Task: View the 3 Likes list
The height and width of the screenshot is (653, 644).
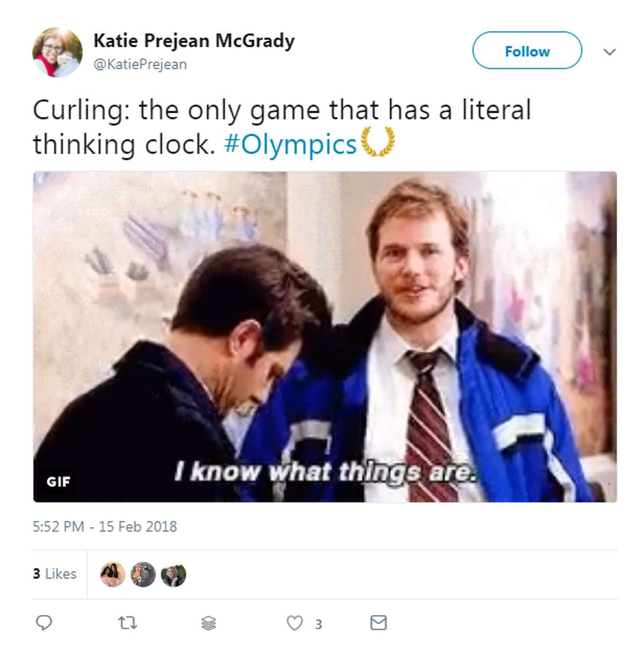Action: click(54, 574)
